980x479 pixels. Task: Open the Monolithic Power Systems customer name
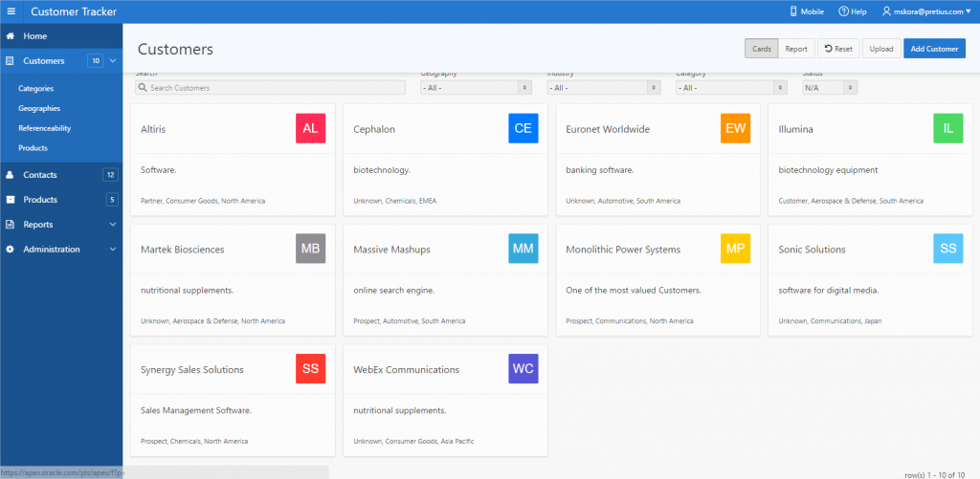(623, 250)
